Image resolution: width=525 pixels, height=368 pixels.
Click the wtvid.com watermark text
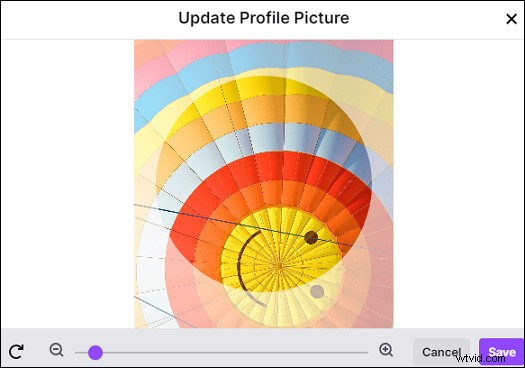(x=481, y=359)
